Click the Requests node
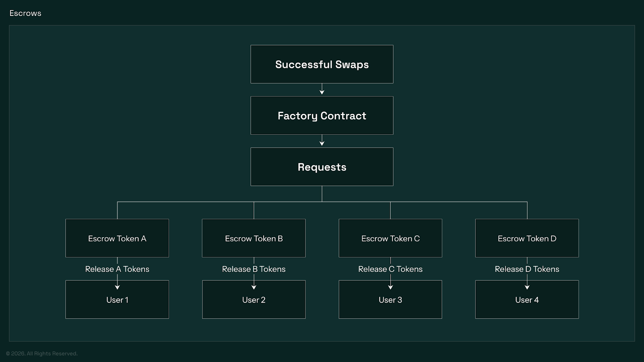The image size is (644, 362). 322,167
